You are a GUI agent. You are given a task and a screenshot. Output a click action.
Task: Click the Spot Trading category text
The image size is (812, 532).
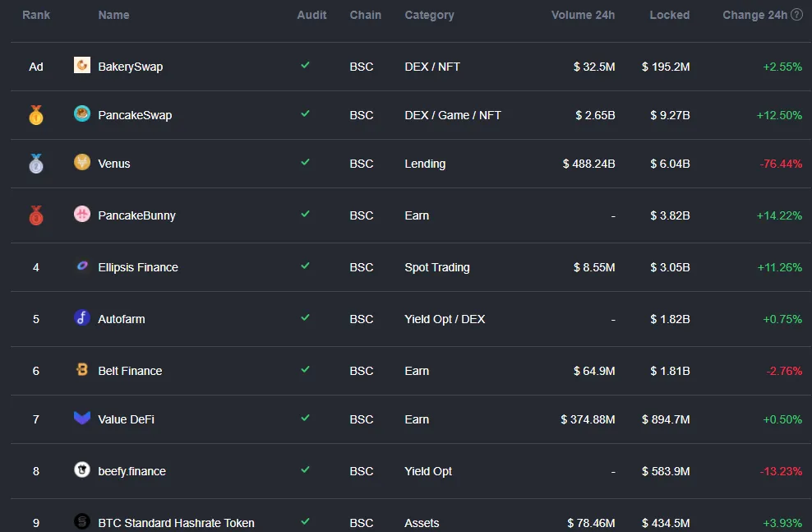tap(437, 267)
